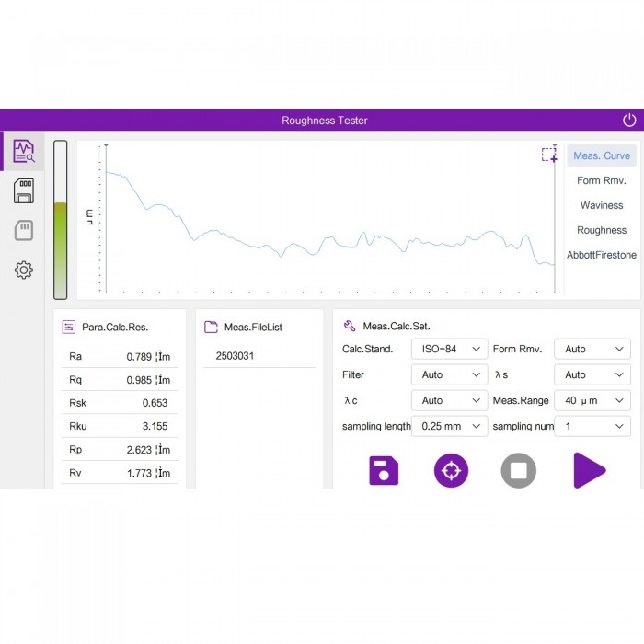Image resolution: width=644 pixels, height=644 pixels.
Task: Click the green vertical level gauge
Action: click(x=61, y=221)
